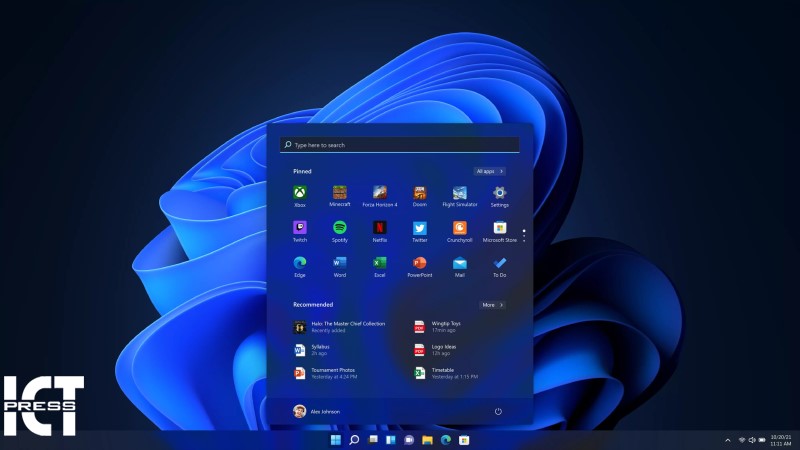Open the Xbox app from Pinned
Screen dimensions: 800x450
coord(299,192)
